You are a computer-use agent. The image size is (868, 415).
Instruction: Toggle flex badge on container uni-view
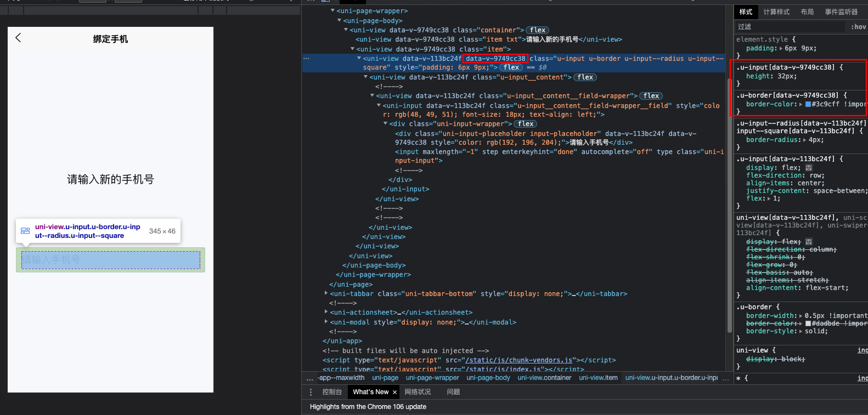pyautogui.click(x=538, y=30)
